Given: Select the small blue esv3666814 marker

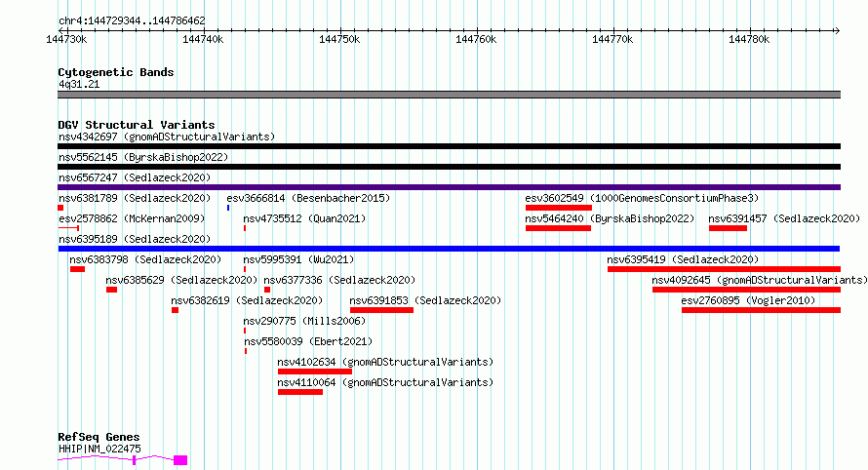Looking at the screenshot, I should tap(228, 208).
